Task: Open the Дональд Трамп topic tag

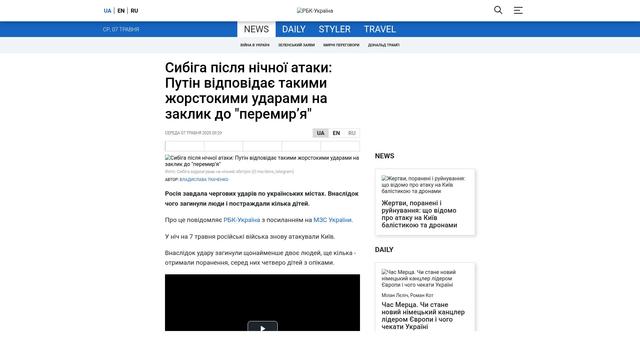Action: (384, 45)
